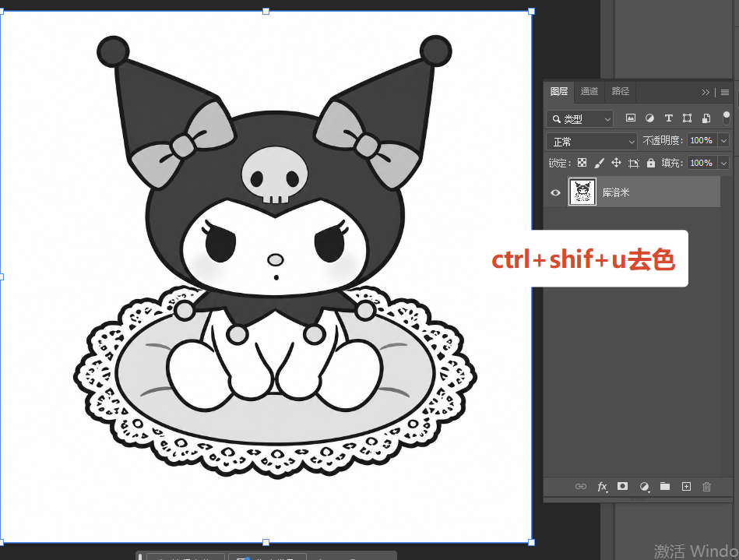Click the top-center transform handle
This screenshot has height=560, width=739.
click(x=266, y=12)
